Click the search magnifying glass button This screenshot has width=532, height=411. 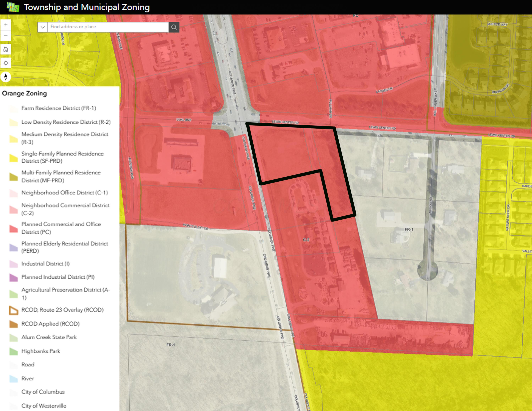point(174,27)
